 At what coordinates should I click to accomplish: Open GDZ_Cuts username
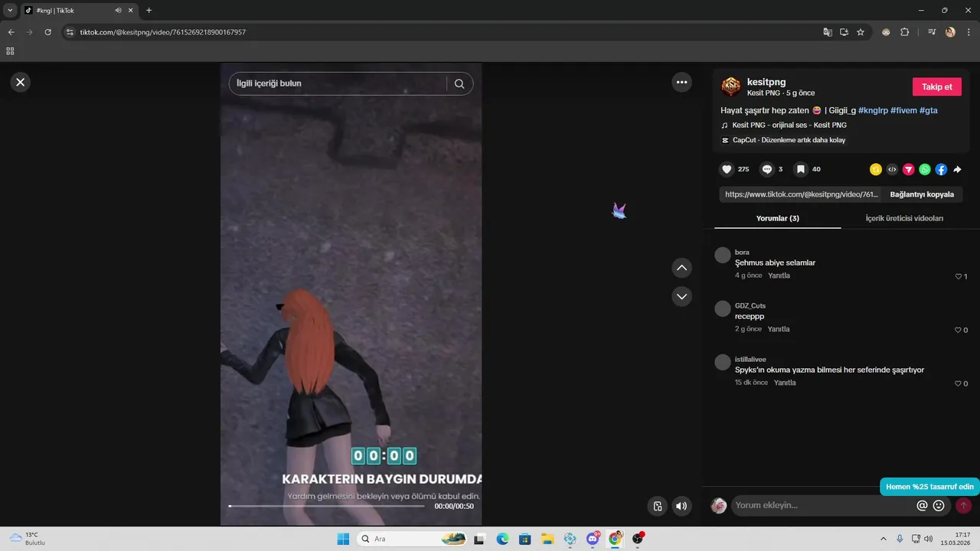750,305
